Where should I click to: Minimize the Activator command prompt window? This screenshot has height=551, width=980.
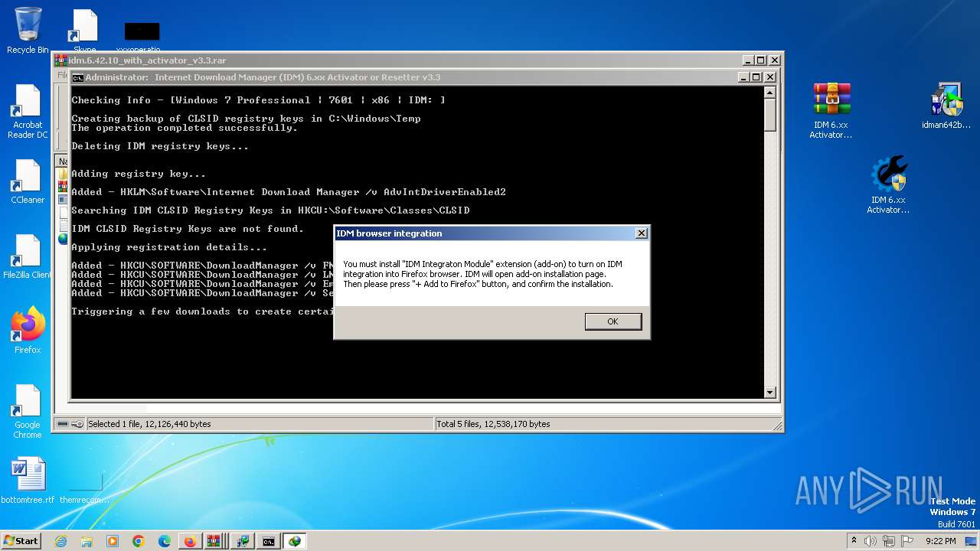pyautogui.click(x=743, y=77)
